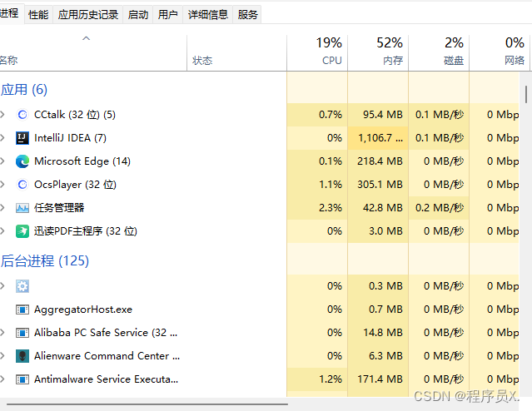532x411 pixels.
Task: Expand the Antimalware Service Executable row
Action: (3, 379)
